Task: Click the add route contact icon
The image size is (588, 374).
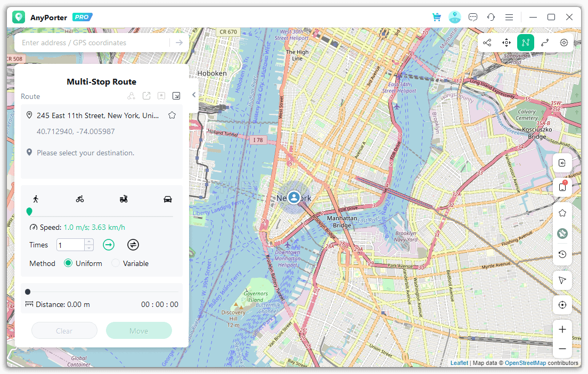Action: [x=131, y=96]
